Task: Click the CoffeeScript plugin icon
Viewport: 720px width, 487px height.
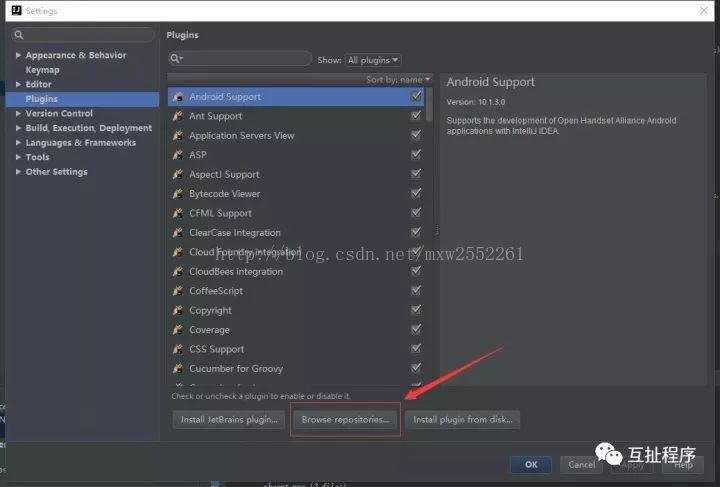Action: point(178,291)
